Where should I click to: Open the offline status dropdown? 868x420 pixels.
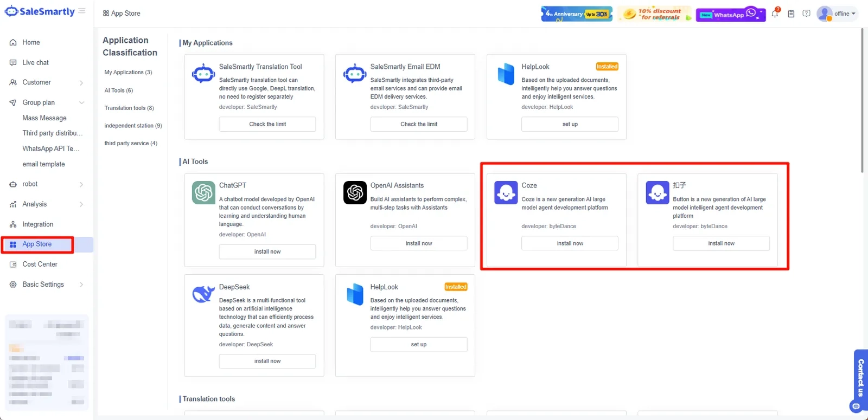845,14
